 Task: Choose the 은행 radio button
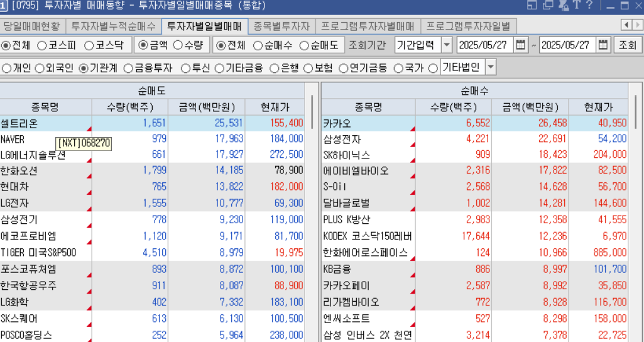(x=275, y=69)
